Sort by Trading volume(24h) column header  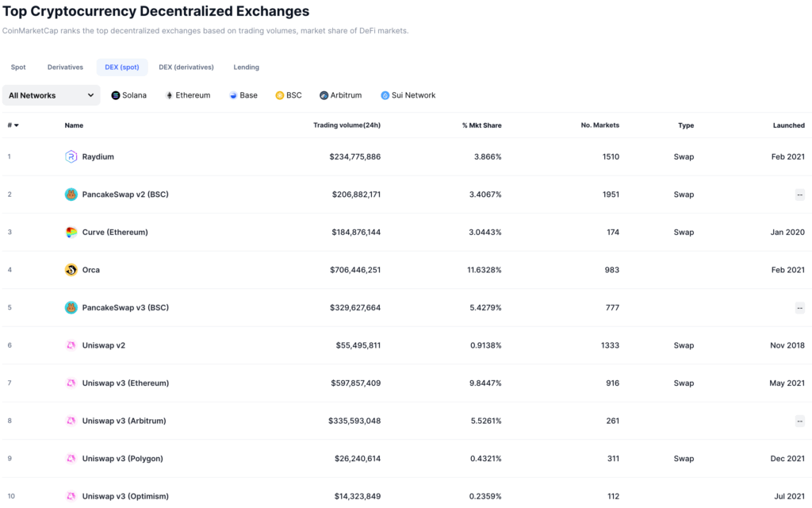347,125
